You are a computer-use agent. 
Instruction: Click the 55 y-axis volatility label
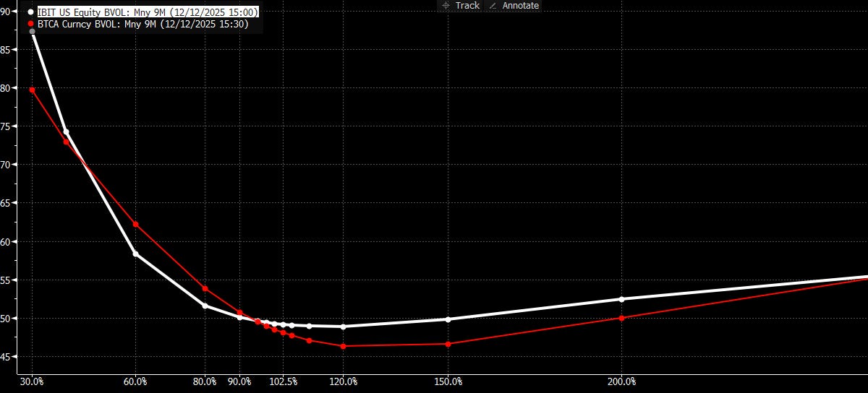click(4, 280)
